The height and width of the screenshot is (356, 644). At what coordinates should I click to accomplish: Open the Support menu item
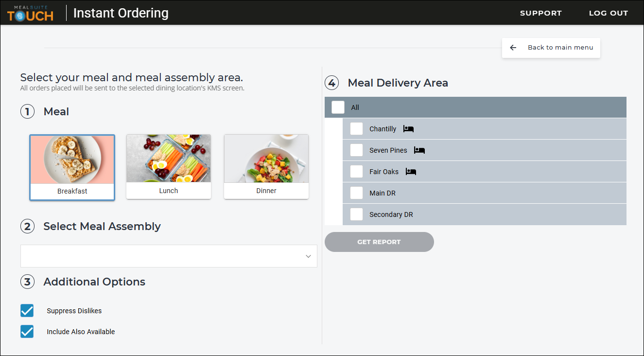click(x=540, y=13)
